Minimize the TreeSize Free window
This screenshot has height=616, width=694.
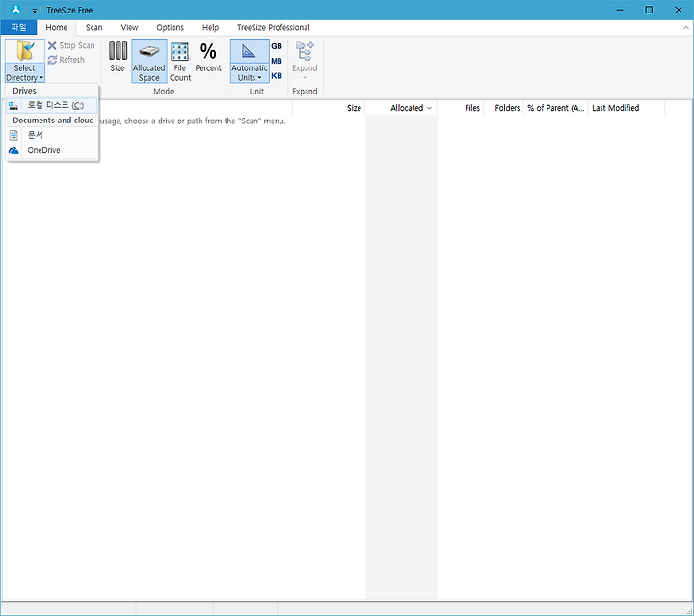coord(620,10)
